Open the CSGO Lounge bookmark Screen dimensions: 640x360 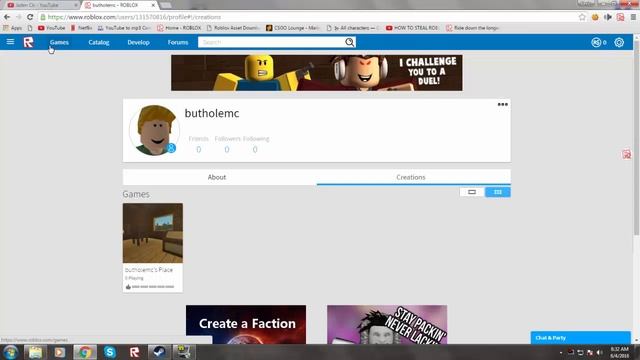pos(293,28)
